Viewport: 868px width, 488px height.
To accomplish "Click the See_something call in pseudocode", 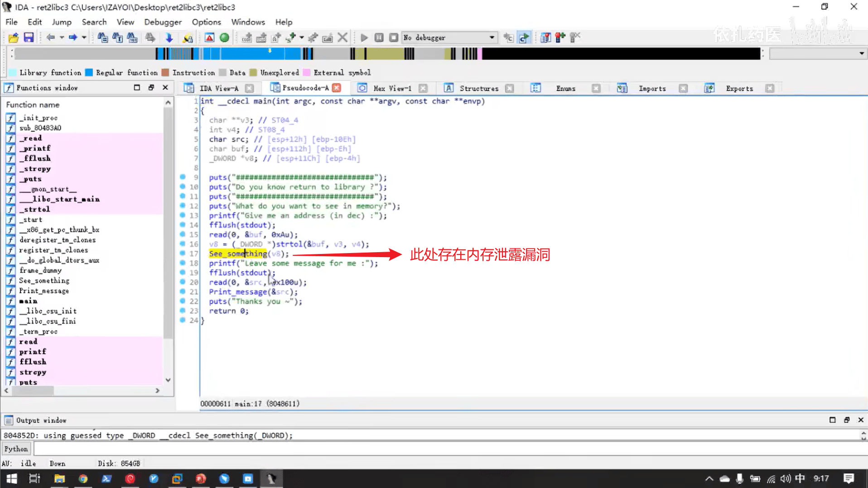I will pyautogui.click(x=238, y=254).
